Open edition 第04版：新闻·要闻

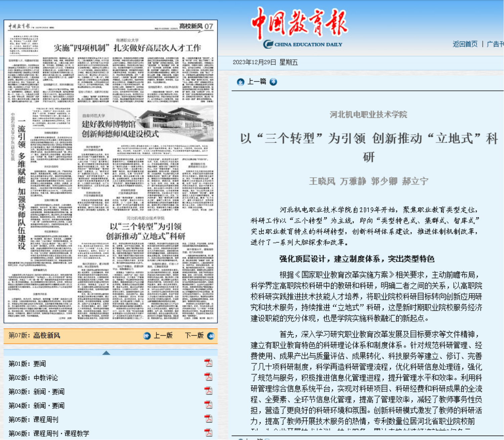coord(37,406)
